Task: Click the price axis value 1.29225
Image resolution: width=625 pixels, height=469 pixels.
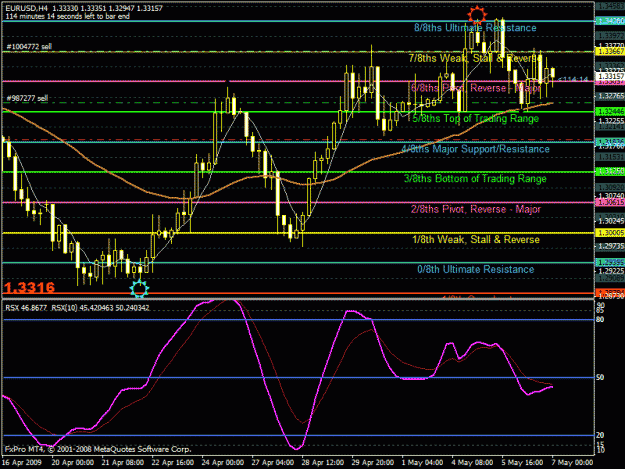Action: click(x=611, y=271)
